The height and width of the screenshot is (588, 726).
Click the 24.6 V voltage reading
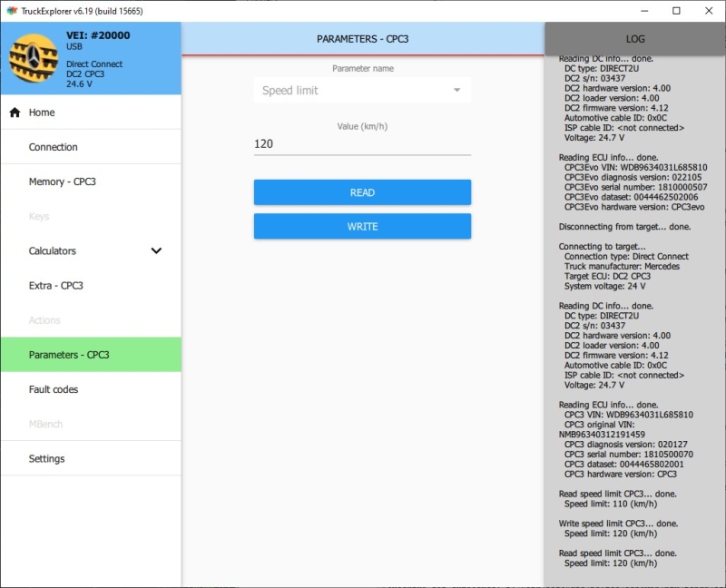click(79, 83)
